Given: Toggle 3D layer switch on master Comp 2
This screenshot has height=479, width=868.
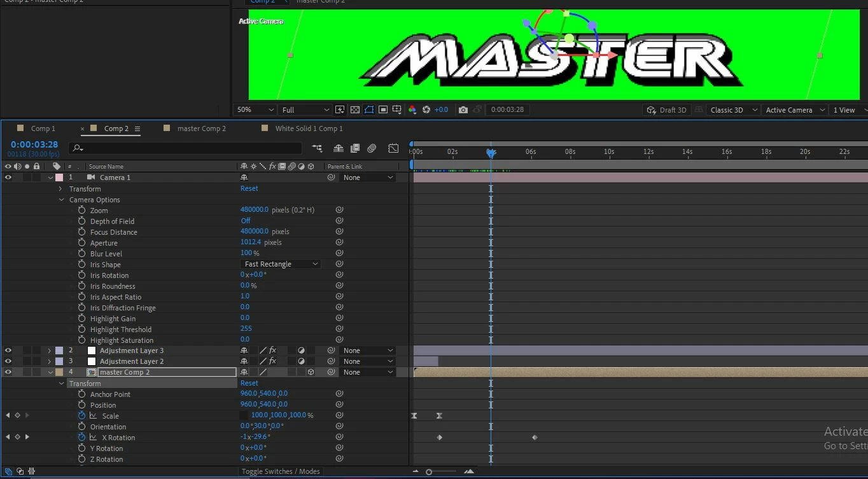Looking at the screenshot, I should [x=311, y=372].
